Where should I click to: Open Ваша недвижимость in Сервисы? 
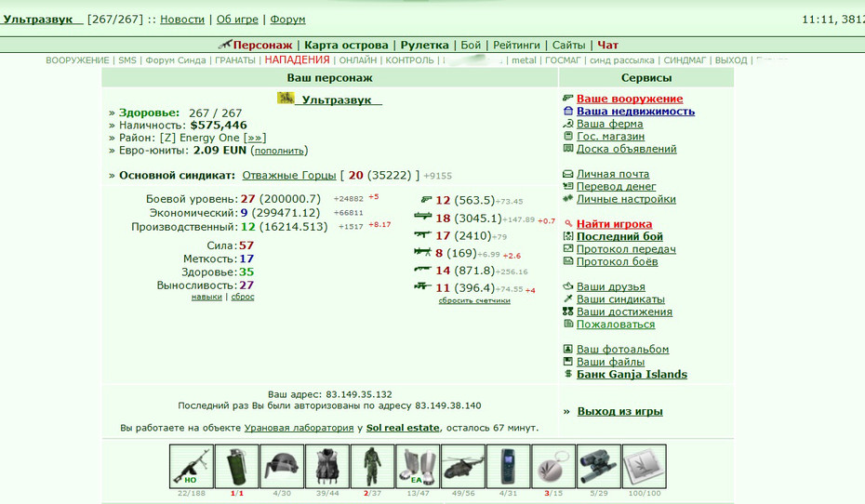[x=635, y=112]
